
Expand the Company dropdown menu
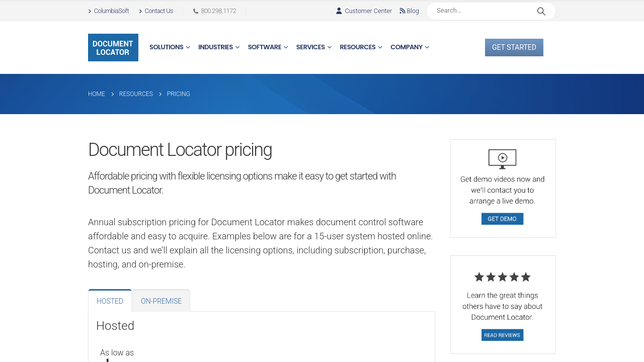(410, 47)
